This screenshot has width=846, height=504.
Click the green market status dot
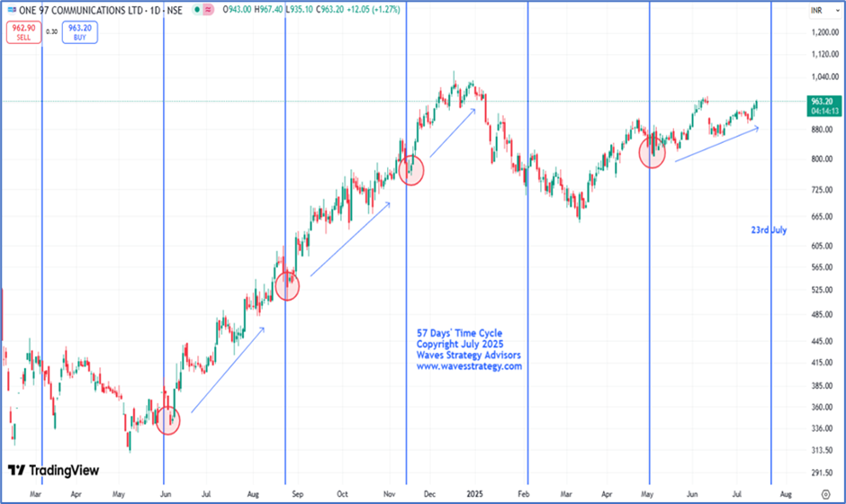coord(197,10)
